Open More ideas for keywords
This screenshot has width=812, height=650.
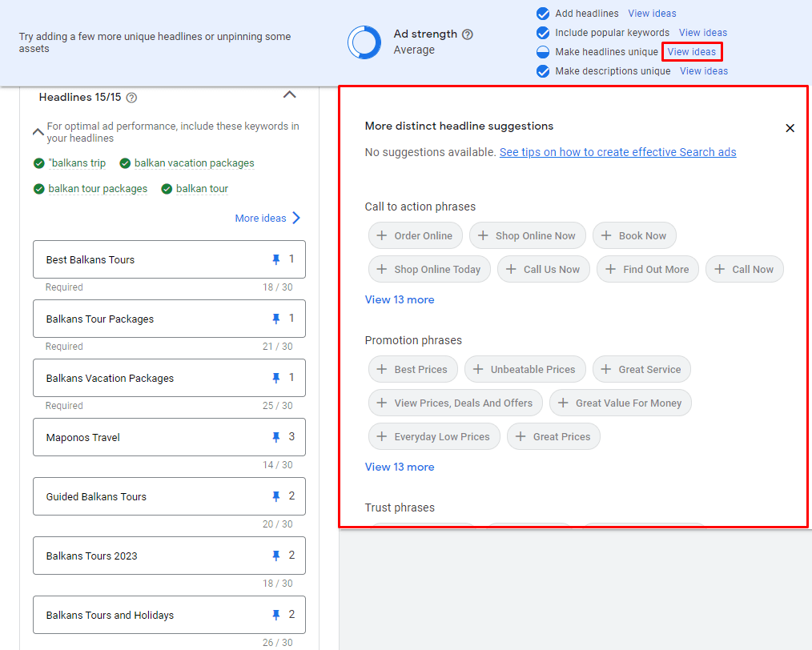coord(260,219)
